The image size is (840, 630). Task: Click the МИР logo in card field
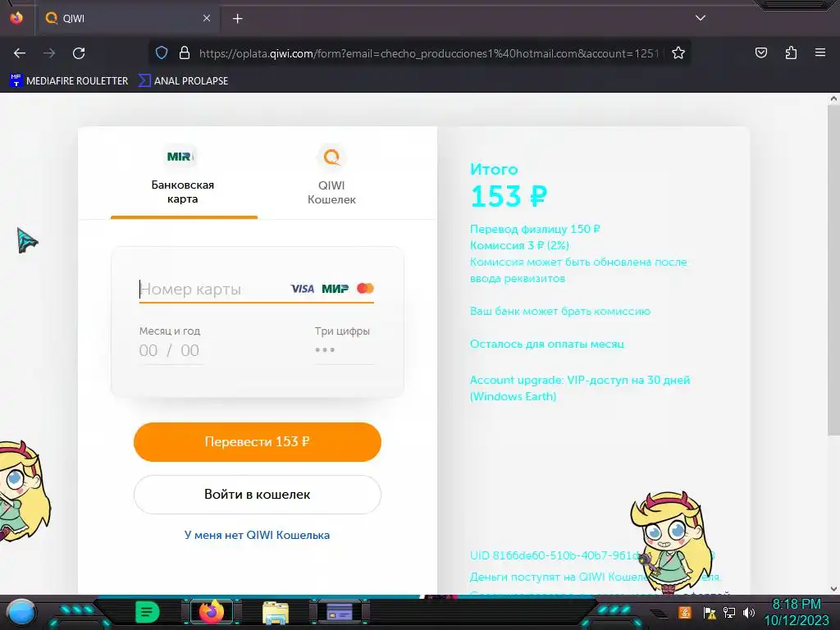click(x=336, y=289)
